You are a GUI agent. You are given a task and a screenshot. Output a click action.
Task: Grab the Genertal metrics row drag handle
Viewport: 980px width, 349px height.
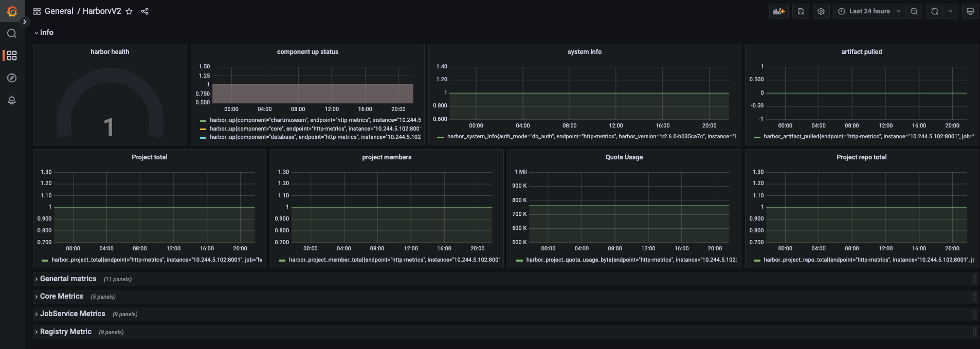coord(974,279)
